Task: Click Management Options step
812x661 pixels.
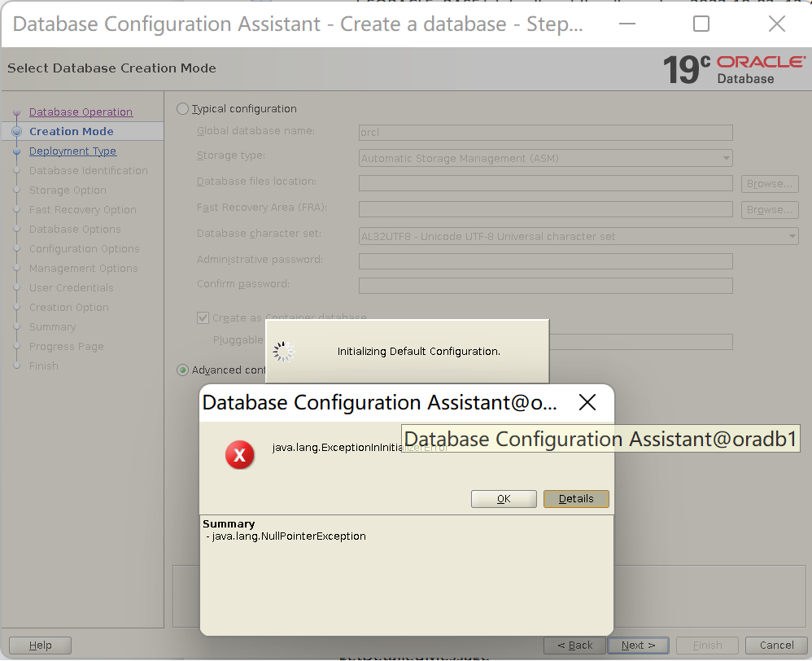Action: point(83,269)
